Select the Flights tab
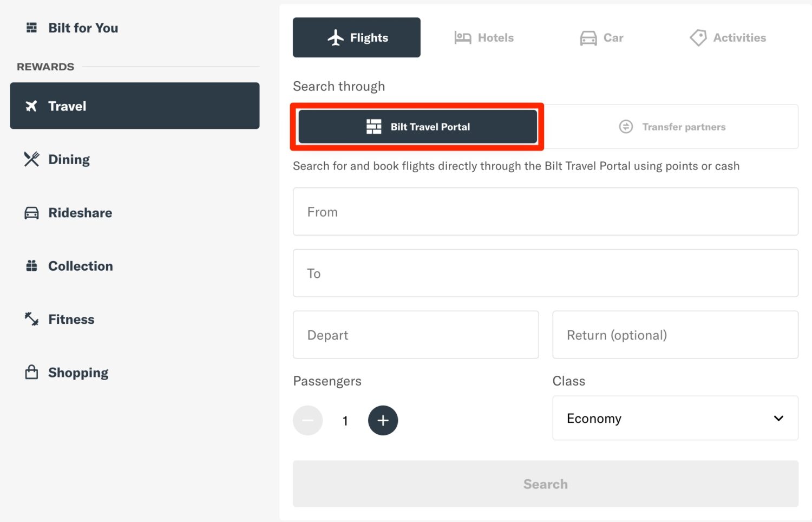The width and height of the screenshot is (812, 522). pos(356,37)
